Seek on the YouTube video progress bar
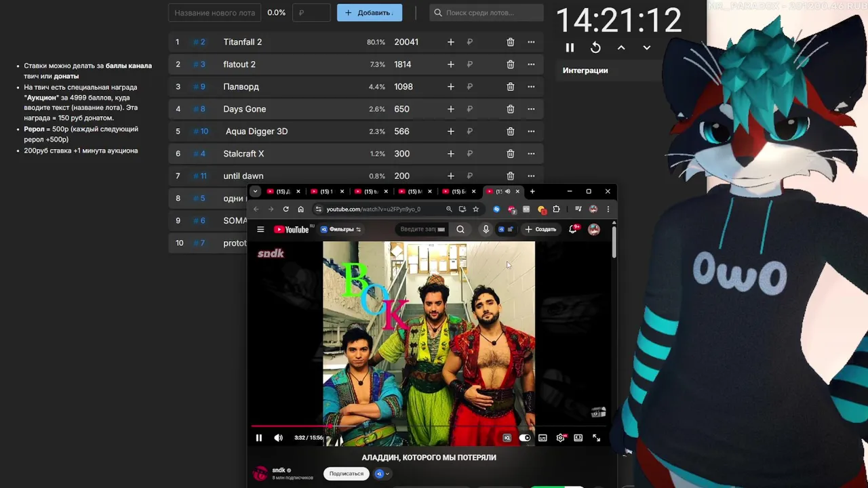 click(x=430, y=426)
